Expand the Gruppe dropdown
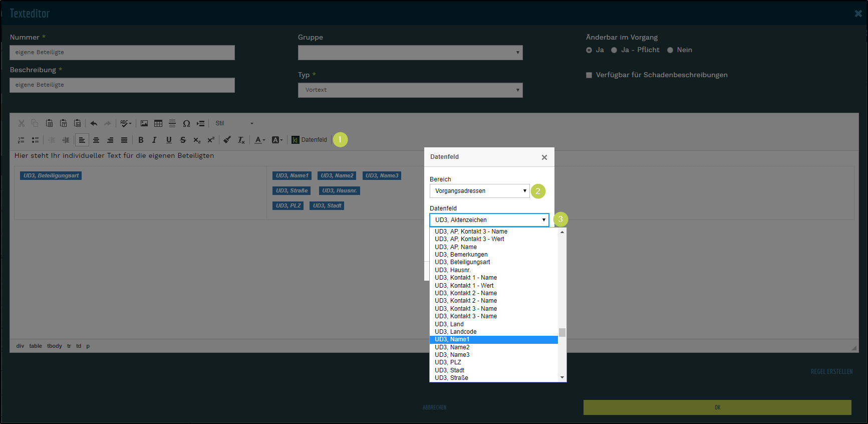868x424 pixels. [410, 53]
